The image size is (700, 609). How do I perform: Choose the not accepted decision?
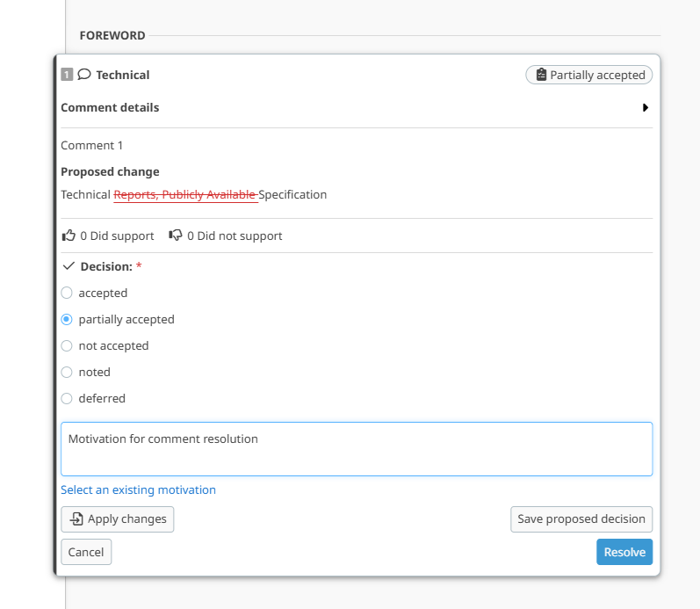[x=67, y=345]
